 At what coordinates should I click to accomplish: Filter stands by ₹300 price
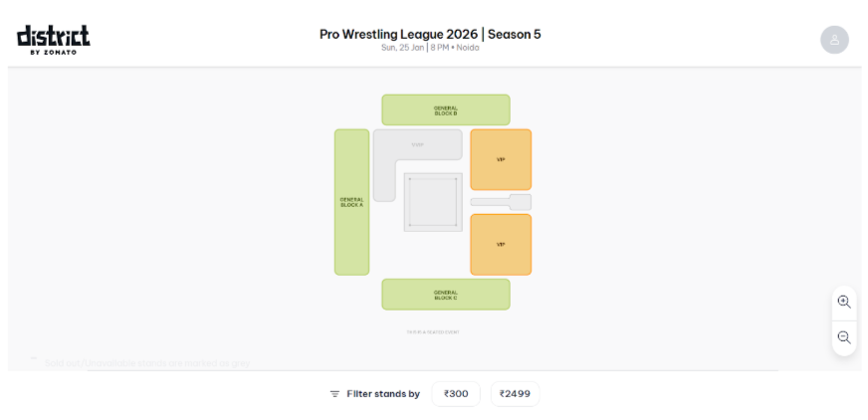click(456, 394)
